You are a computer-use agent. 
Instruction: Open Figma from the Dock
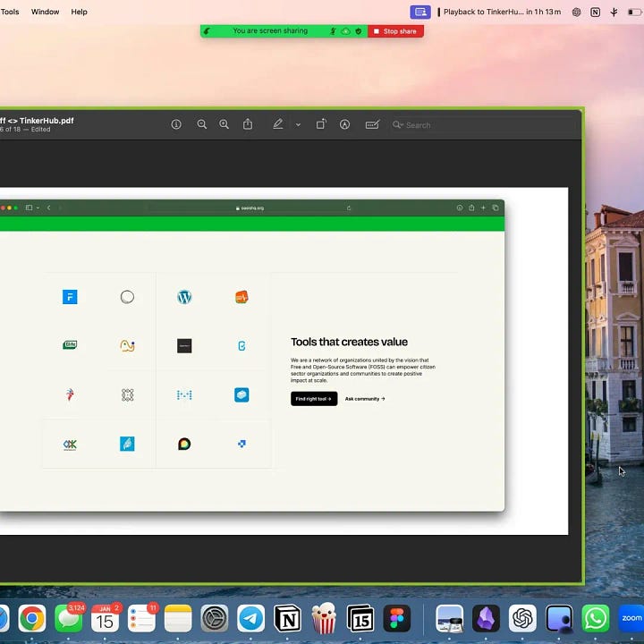click(397, 618)
